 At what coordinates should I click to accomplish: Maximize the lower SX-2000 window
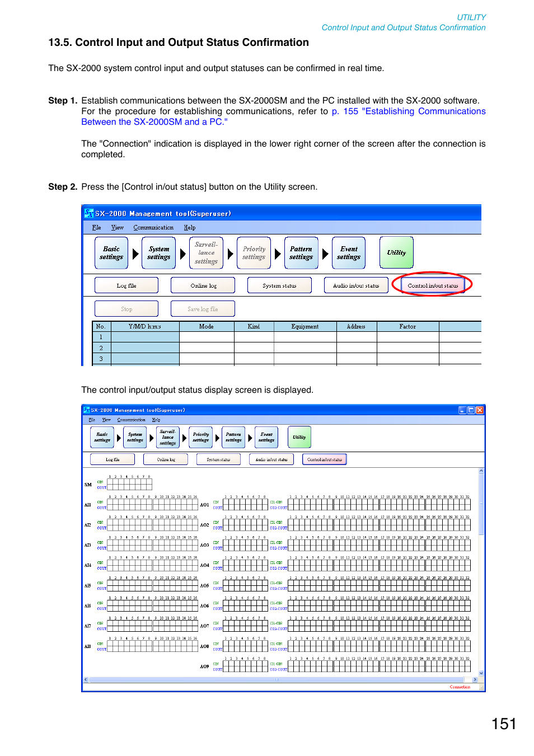coord(471,410)
